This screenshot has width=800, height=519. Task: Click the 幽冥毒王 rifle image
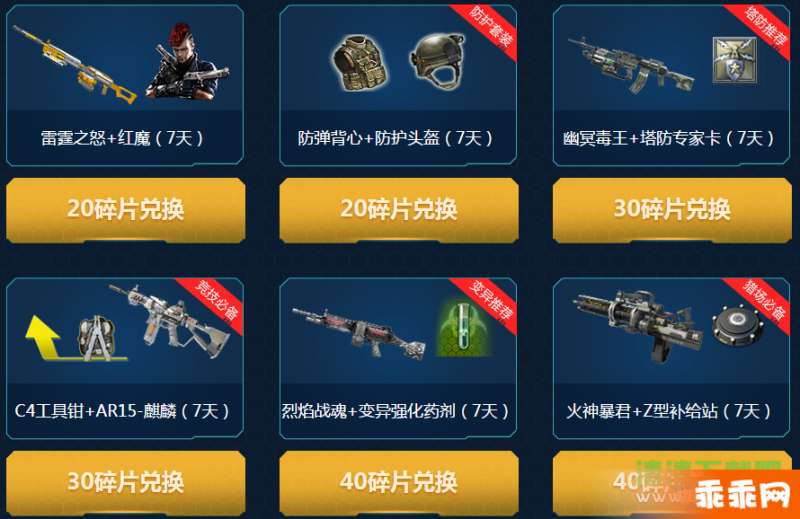click(x=632, y=66)
